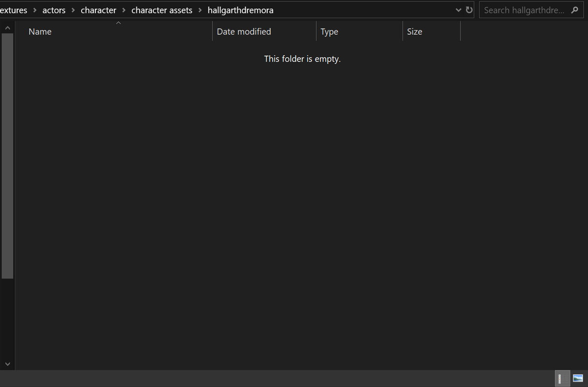Select hallgarthdremora breadcrumb segment
Screen dimensions: 588x387
click(x=240, y=10)
